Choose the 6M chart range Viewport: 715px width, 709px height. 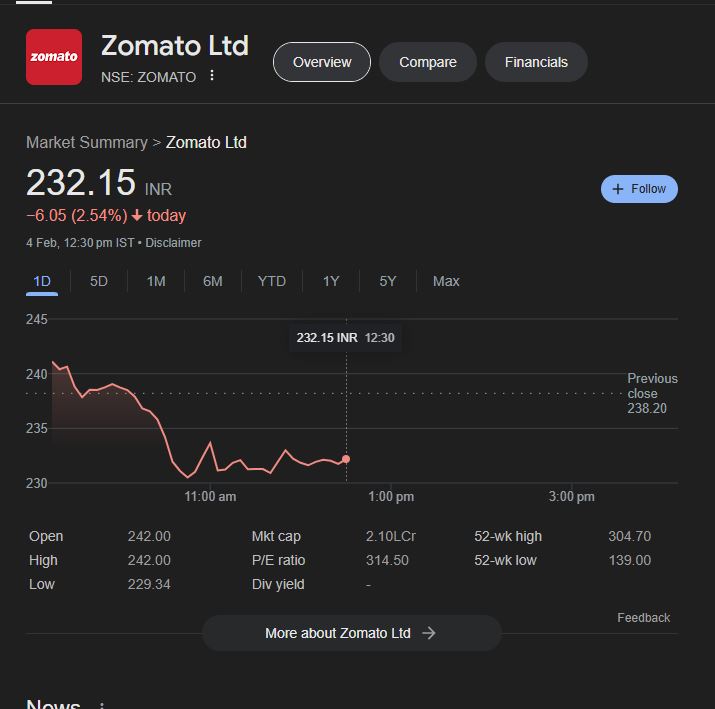click(x=213, y=281)
